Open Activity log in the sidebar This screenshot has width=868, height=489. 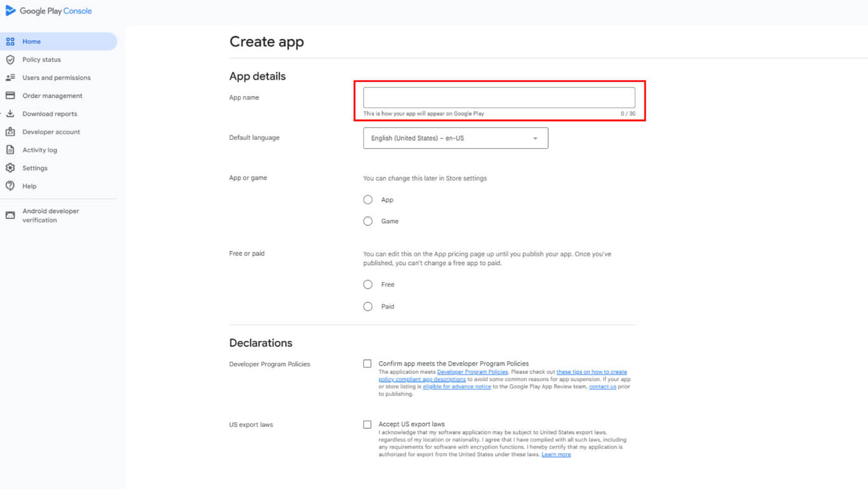click(x=39, y=150)
